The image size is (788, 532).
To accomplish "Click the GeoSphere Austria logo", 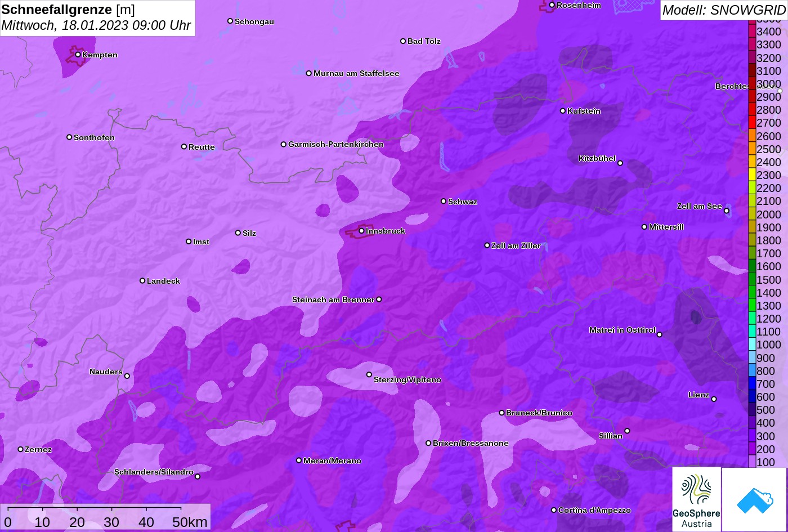I will [x=696, y=499].
